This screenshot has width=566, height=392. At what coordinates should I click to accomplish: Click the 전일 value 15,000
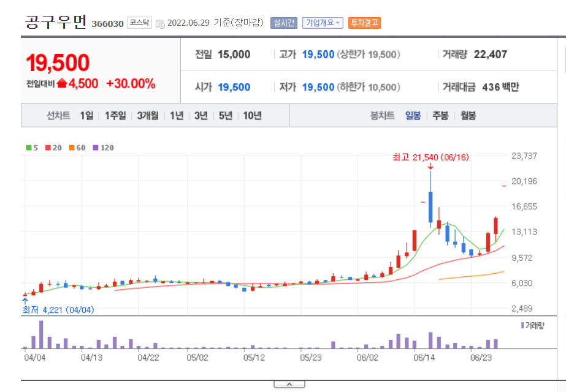pos(234,55)
